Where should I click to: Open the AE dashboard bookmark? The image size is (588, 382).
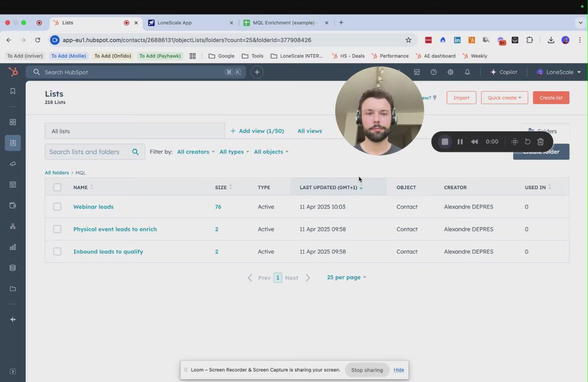coord(436,56)
